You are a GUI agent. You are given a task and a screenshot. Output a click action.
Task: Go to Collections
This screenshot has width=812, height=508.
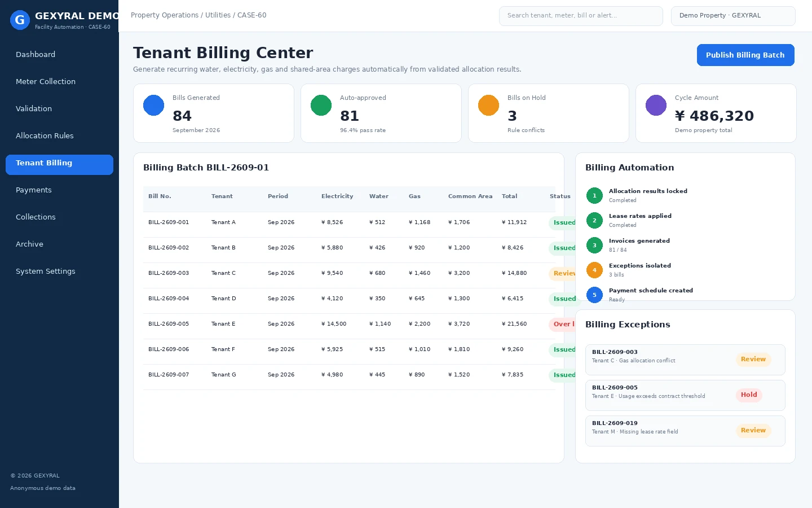coord(59,217)
